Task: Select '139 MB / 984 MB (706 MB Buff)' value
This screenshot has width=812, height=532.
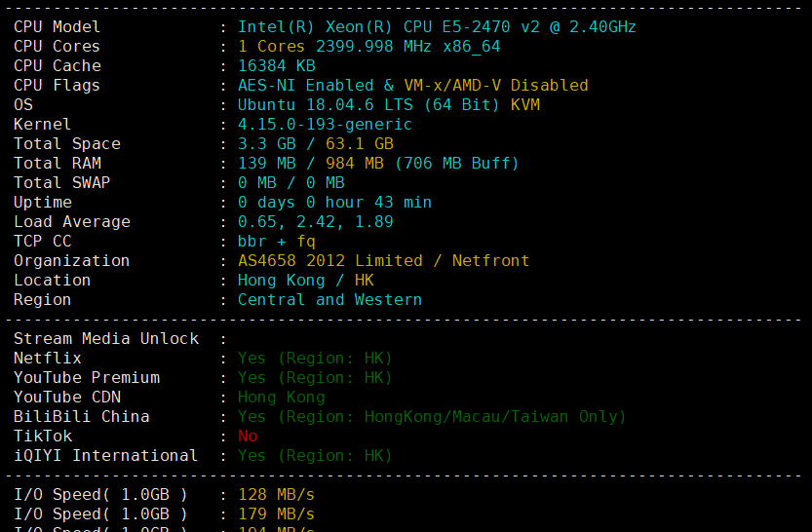Action: pyautogui.click(x=378, y=164)
